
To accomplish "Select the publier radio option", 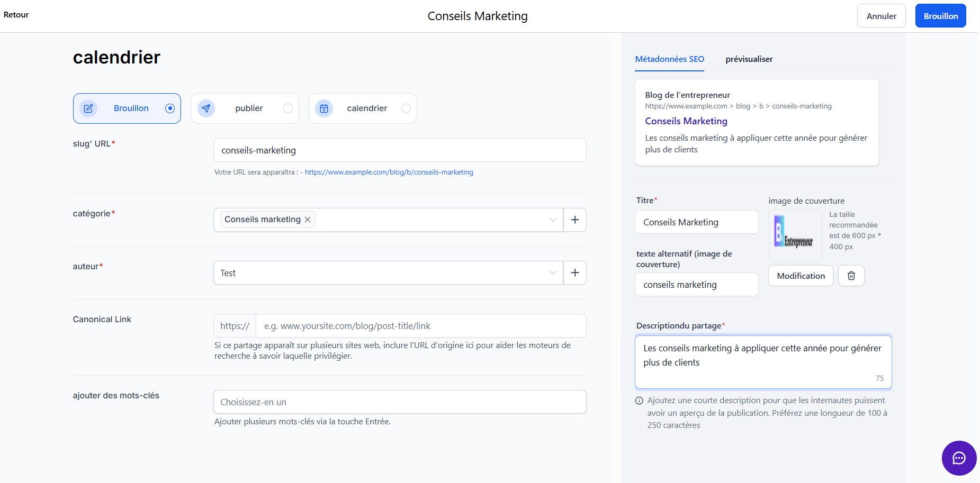I will point(288,108).
